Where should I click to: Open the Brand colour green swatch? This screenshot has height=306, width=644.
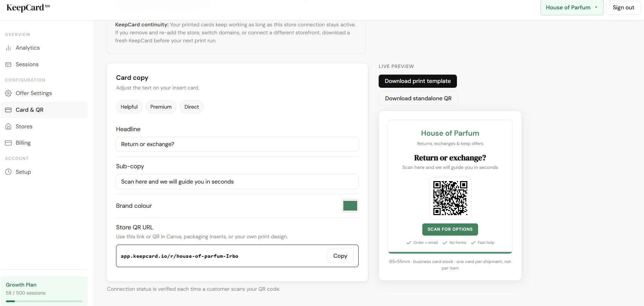tap(350, 206)
